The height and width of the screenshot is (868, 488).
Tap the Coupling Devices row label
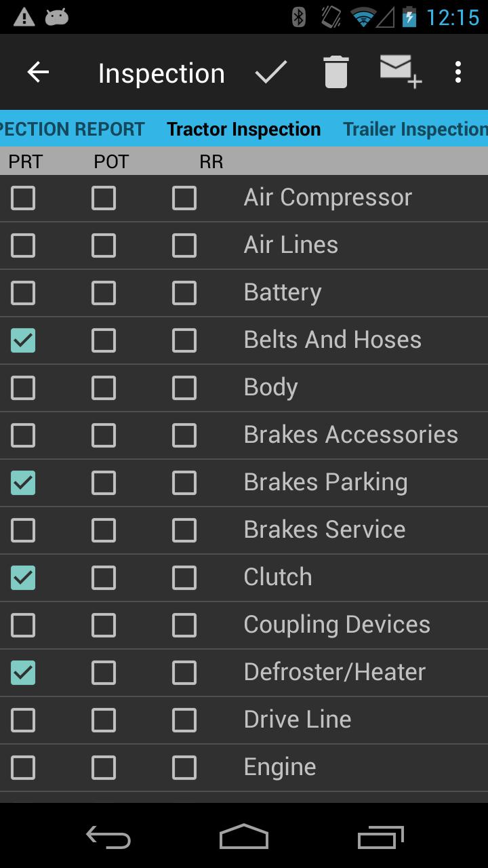[x=337, y=625]
